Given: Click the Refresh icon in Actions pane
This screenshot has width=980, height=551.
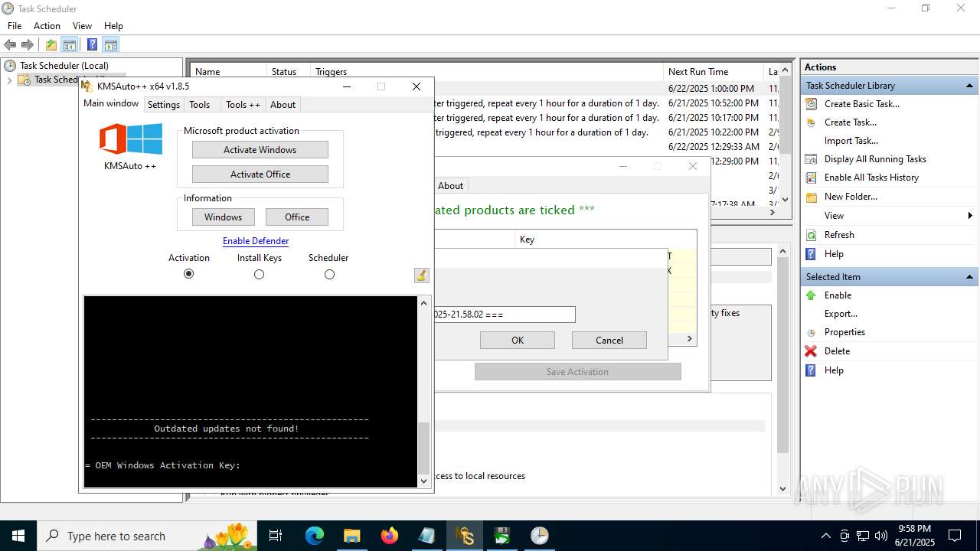Looking at the screenshot, I should tap(811, 235).
